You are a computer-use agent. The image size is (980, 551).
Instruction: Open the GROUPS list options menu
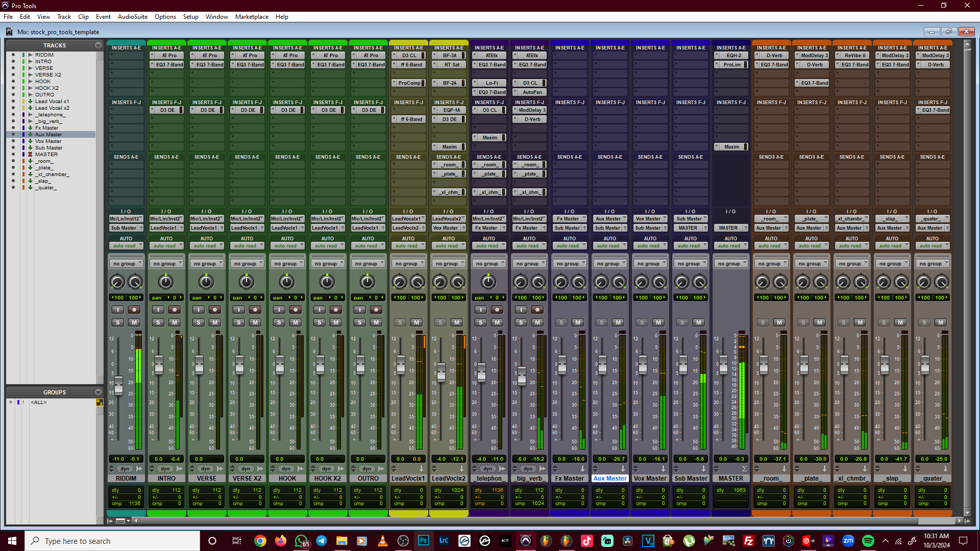[98, 392]
